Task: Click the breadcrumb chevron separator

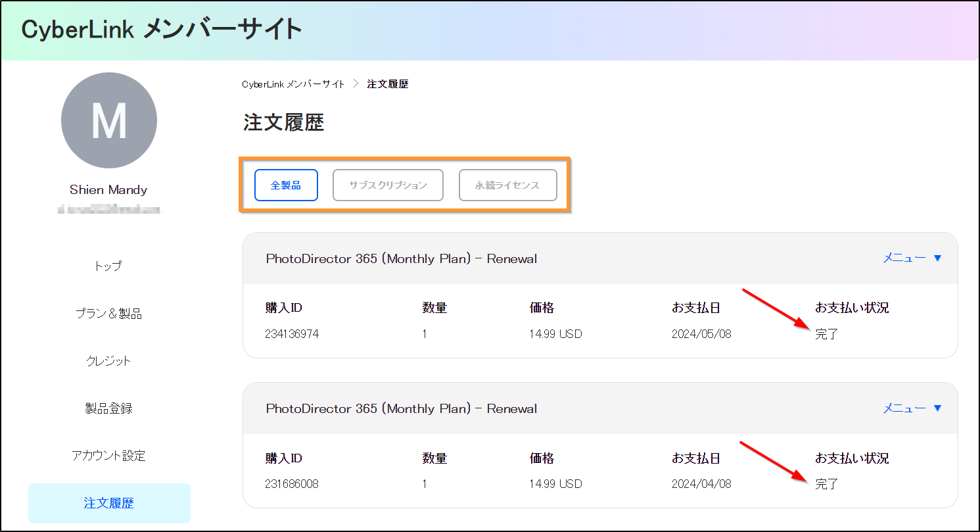Action: (x=356, y=84)
